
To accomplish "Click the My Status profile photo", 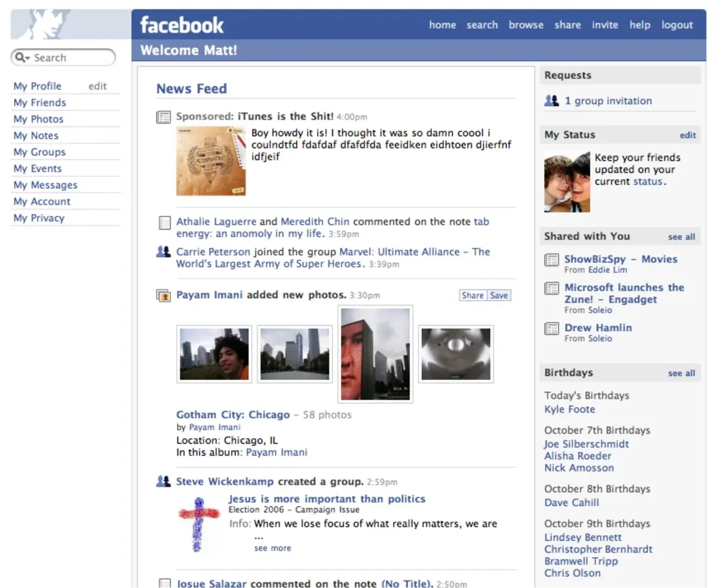I will click(567, 182).
